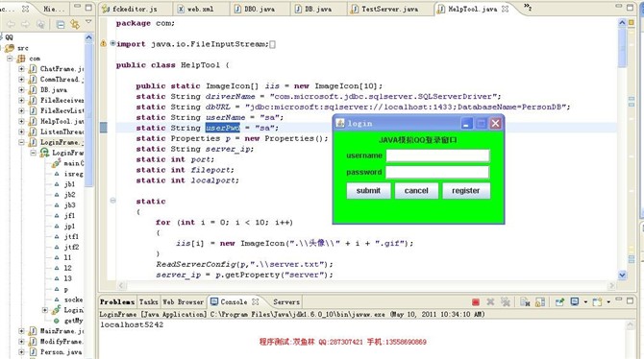This screenshot has width=644, height=359.
Task: Toggle Scroll Lock in the console toolbar
Action: (540, 302)
